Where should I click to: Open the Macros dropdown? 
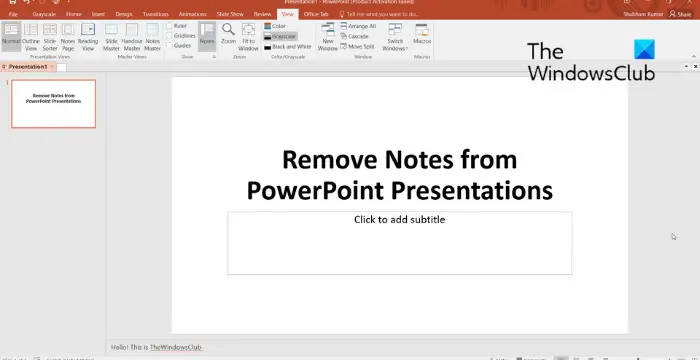pyautogui.click(x=422, y=33)
